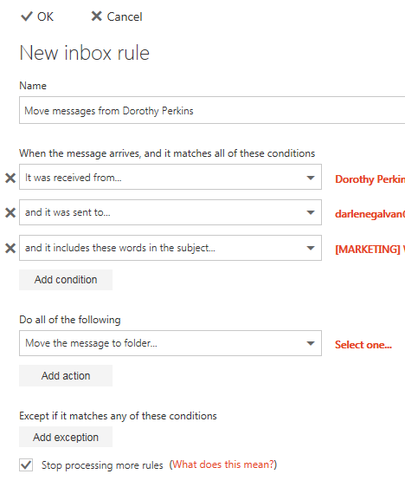Click the 'Select one...' folder link
Image resolution: width=405 pixels, height=500 pixels.
click(363, 345)
